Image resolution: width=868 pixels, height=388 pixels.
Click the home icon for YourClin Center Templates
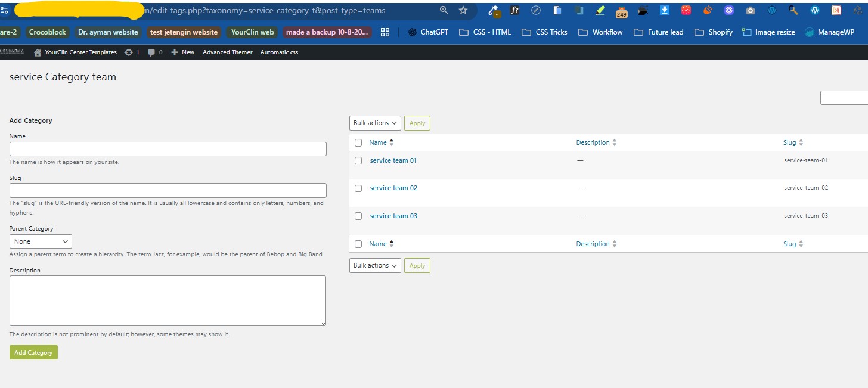click(38, 52)
